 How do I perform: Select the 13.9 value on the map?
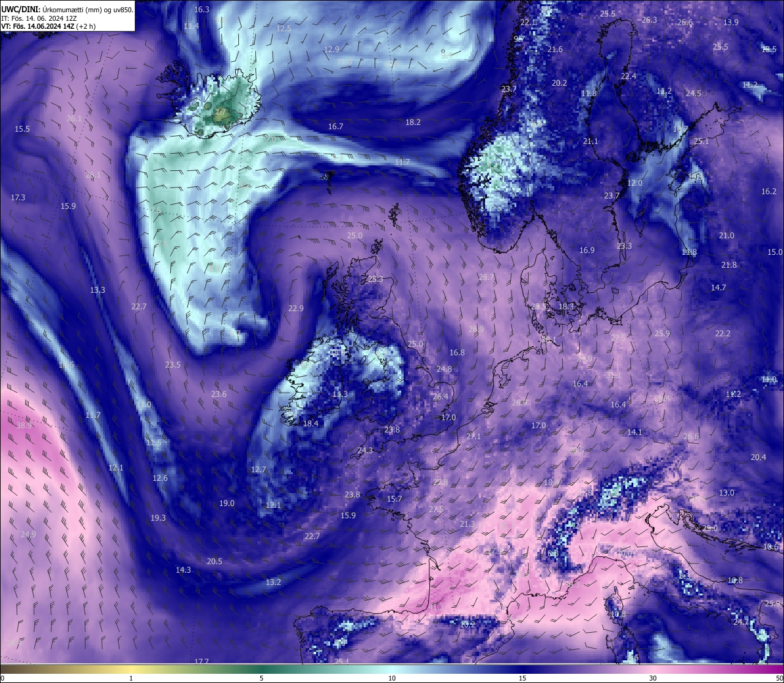[x=731, y=22]
